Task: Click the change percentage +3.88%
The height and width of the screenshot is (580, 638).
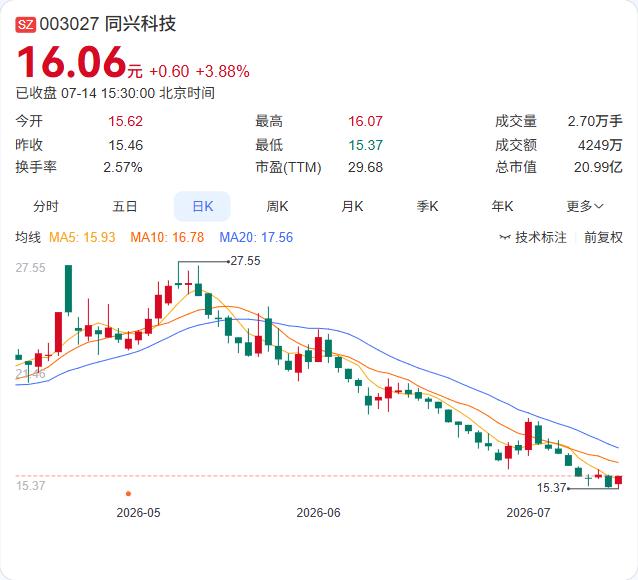Action: point(223,72)
